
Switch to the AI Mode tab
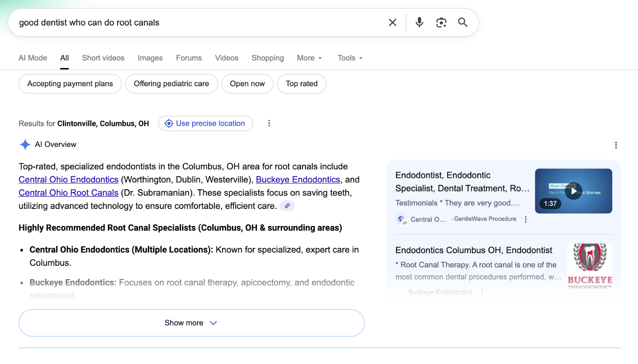(33, 58)
